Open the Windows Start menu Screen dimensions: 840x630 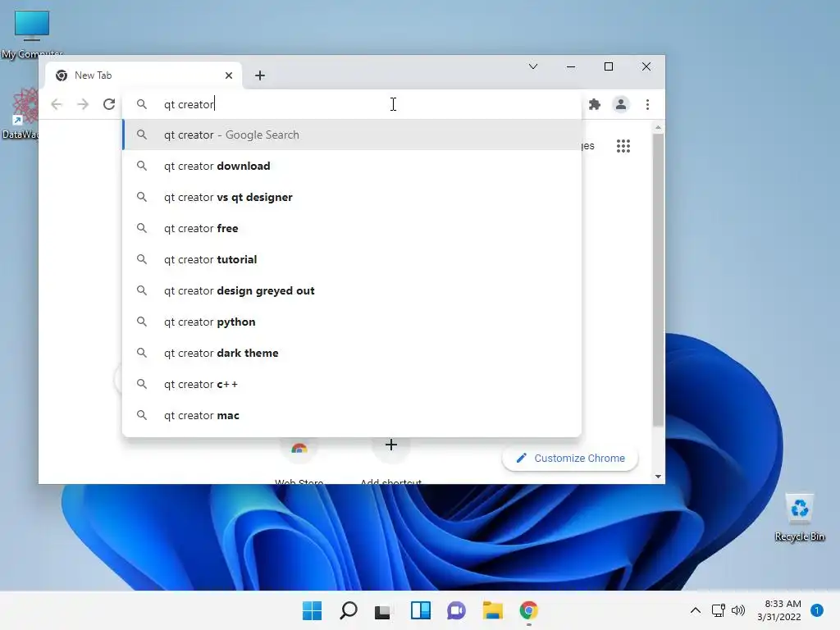[312, 610]
